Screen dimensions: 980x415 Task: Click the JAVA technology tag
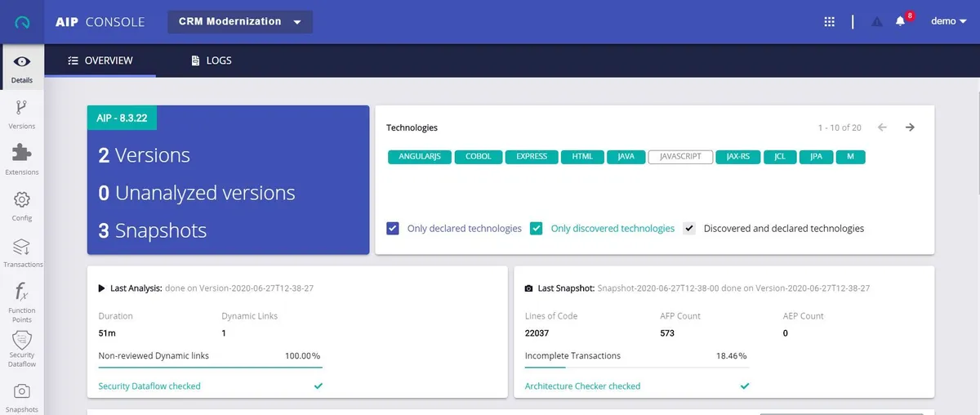coord(626,157)
